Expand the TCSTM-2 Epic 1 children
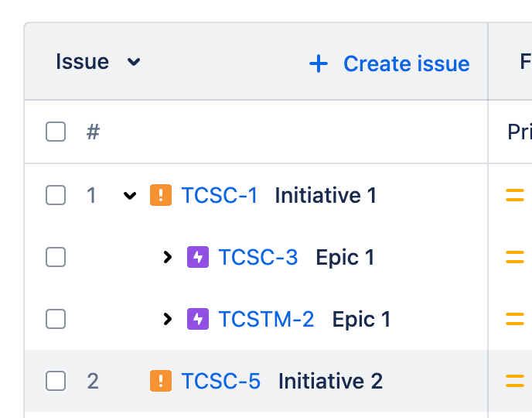Screen dimensions: 532x418 click(x=167, y=319)
